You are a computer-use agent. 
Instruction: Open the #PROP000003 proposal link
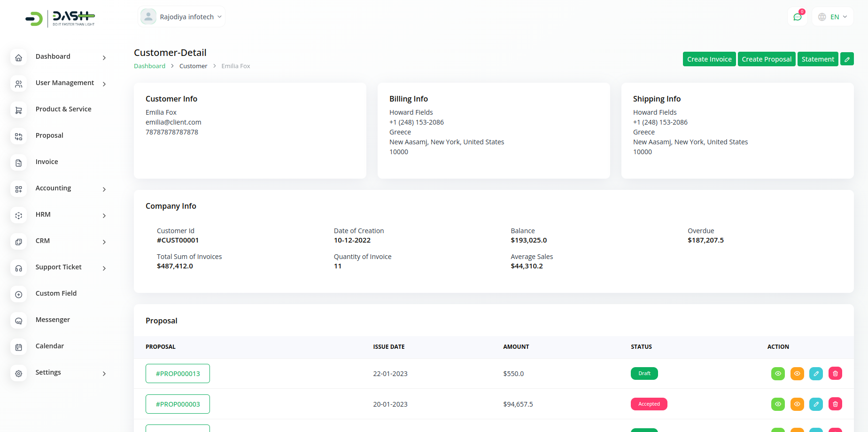click(178, 404)
